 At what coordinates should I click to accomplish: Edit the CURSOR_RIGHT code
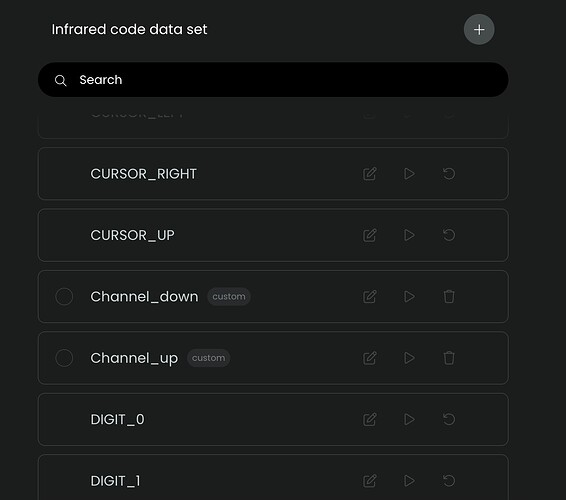point(370,174)
